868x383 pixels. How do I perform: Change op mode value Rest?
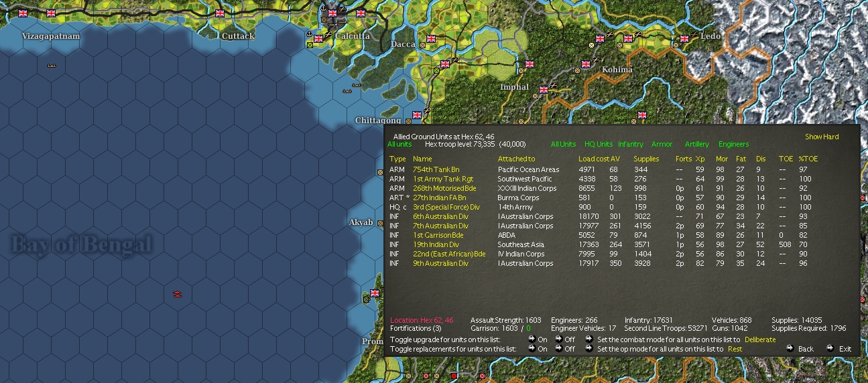735,349
